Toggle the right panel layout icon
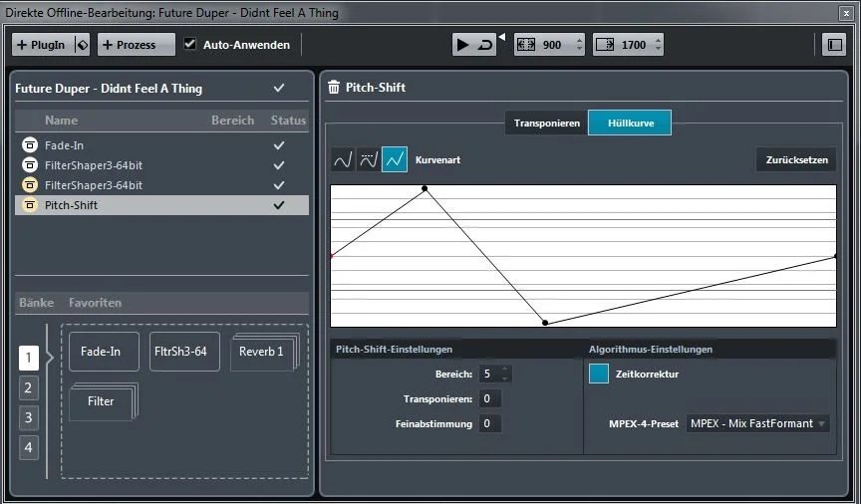861x504 pixels. tap(834, 45)
